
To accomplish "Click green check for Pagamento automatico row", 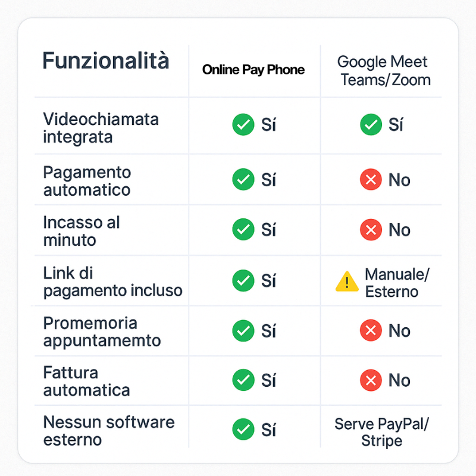I will pyautogui.click(x=243, y=180).
